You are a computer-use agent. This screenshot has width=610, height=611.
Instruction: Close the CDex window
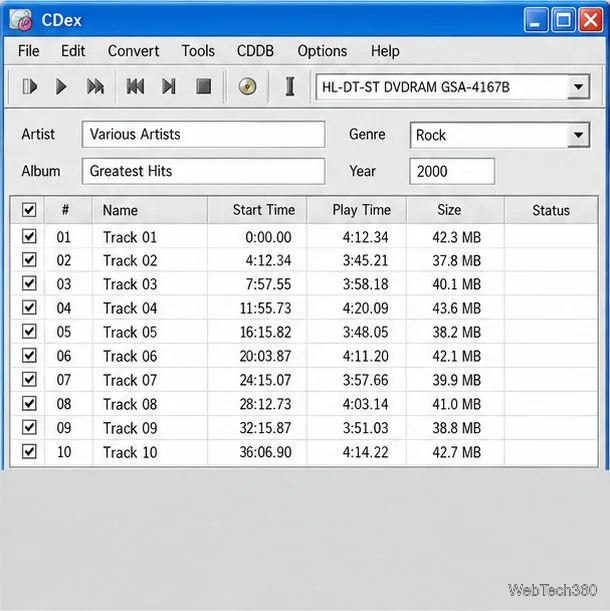pos(591,19)
